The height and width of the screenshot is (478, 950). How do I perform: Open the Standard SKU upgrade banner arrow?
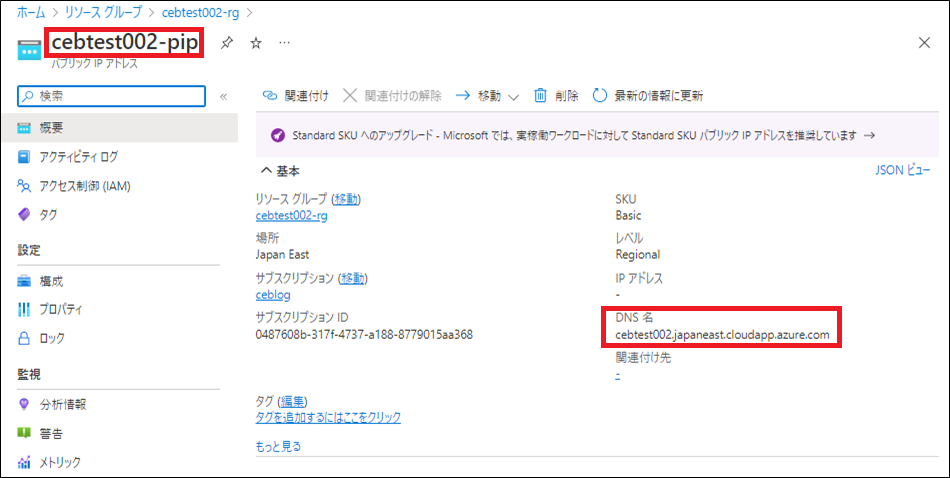[x=869, y=135]
